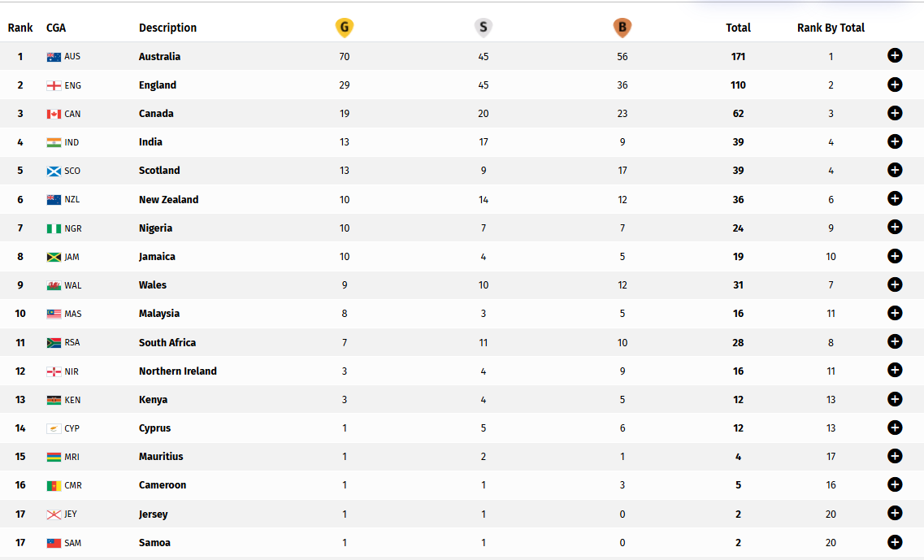
Task: Expand the Samoa row plus button
Action: tap(895, 542)
